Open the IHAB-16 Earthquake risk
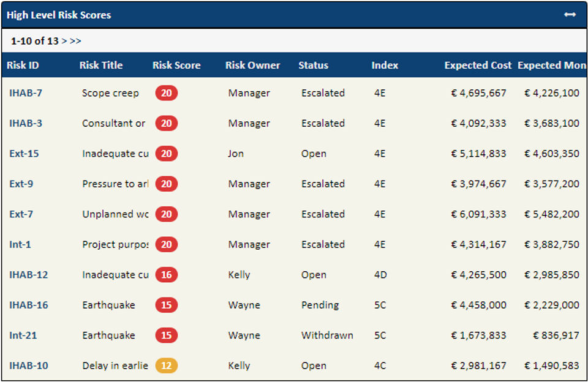 tap(29, 305)
